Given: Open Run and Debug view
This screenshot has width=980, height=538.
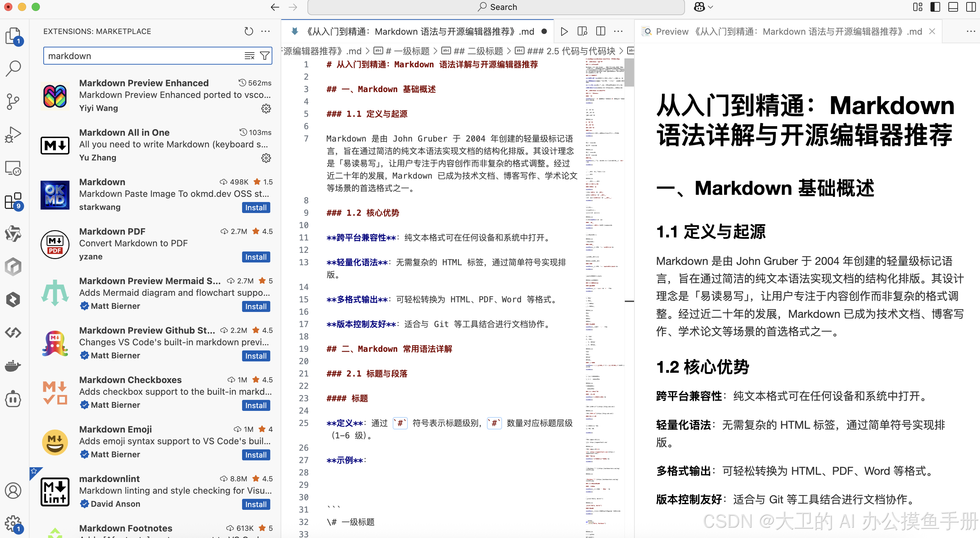Looking at the screenshot, I should [13, 135].
